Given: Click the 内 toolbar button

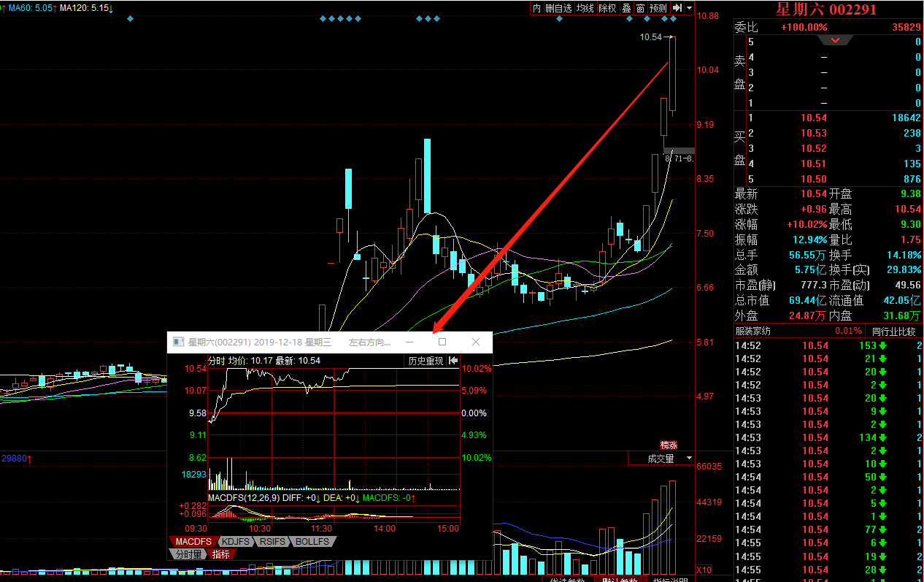Looking at the screenshot, I should pos(537,8).
